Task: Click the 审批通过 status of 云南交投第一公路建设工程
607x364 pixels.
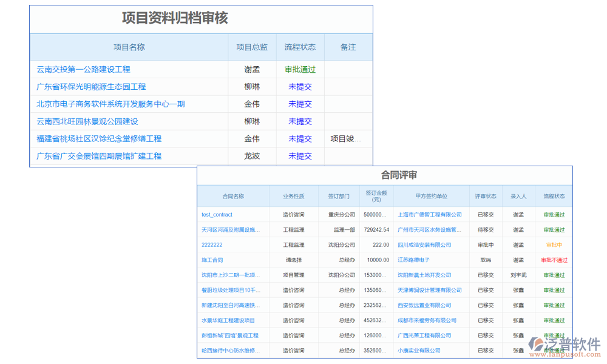Action: pos(300,69)
